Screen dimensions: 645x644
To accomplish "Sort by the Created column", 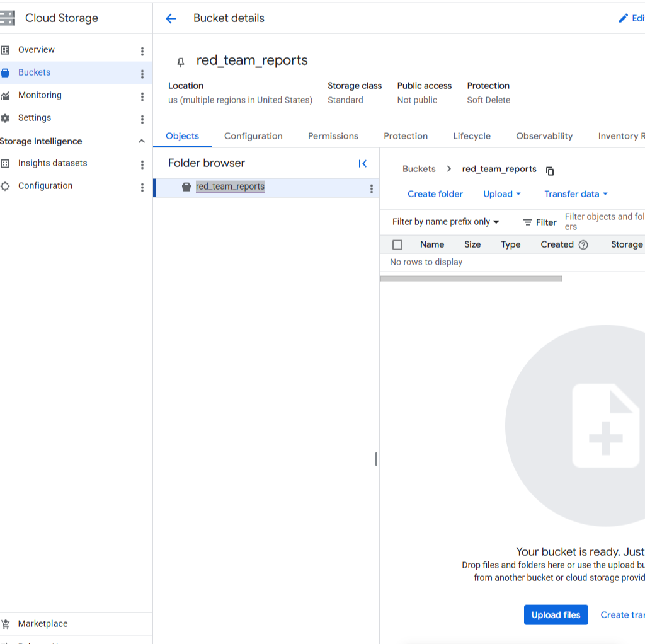I will 557,244.
